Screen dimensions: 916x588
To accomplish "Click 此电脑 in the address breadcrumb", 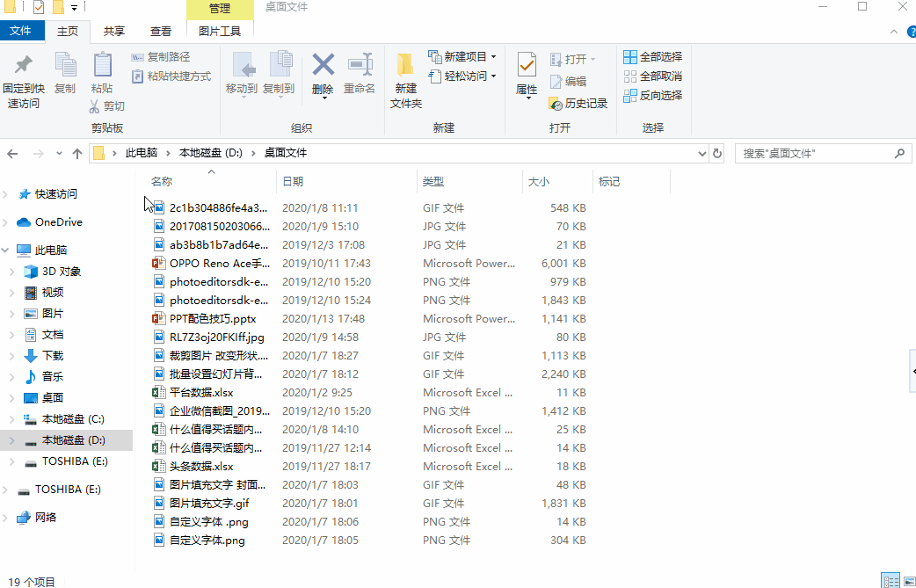I will click(142, 153).
